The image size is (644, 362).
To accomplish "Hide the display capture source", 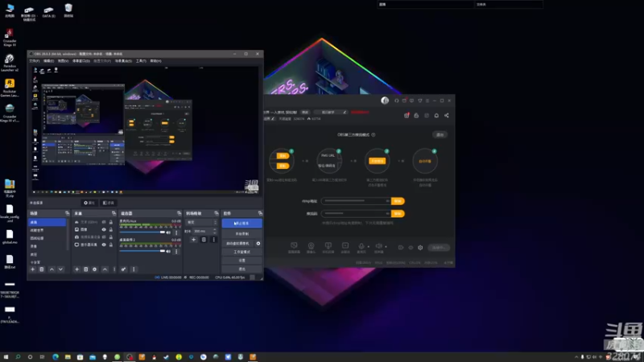I will pos(104,245).
